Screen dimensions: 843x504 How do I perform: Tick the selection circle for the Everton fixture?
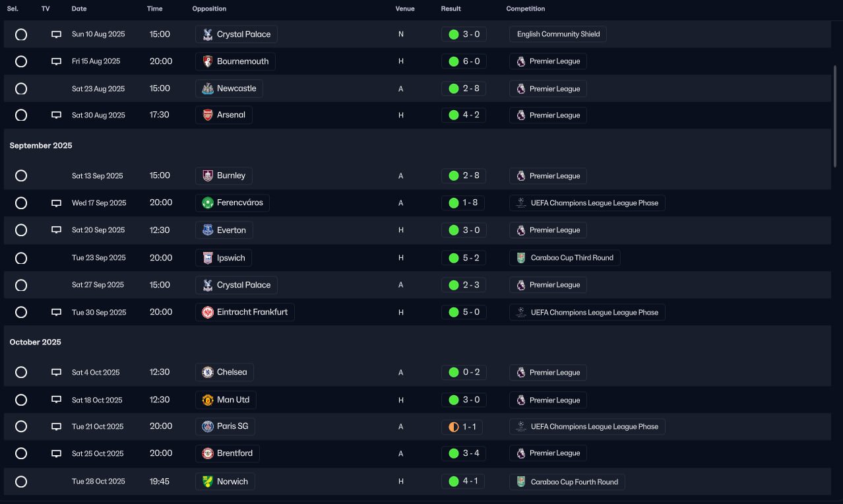(21, 230)
